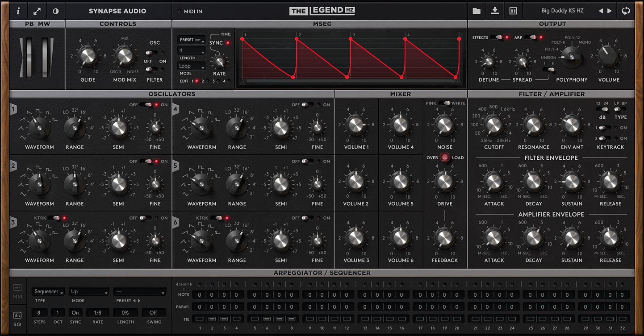Open the Up MODE dropdown
The height and width of the screenshot is (336, 644).
[89, 291]
